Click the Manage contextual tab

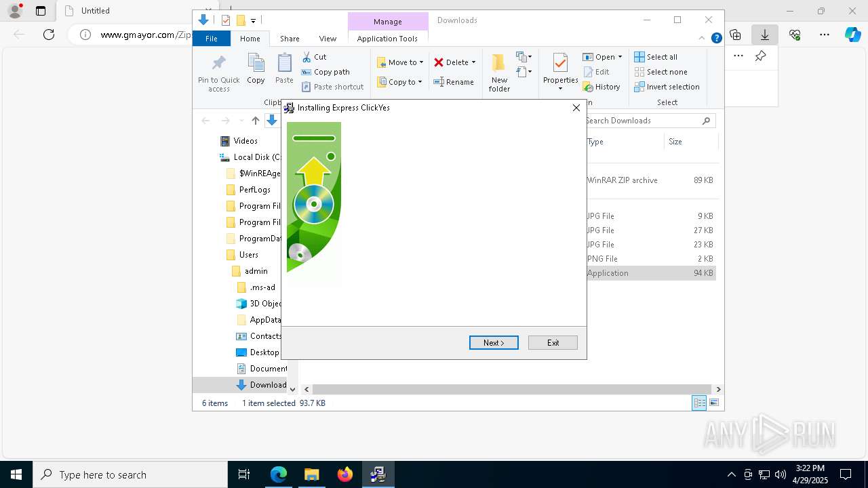coord(388,22)
